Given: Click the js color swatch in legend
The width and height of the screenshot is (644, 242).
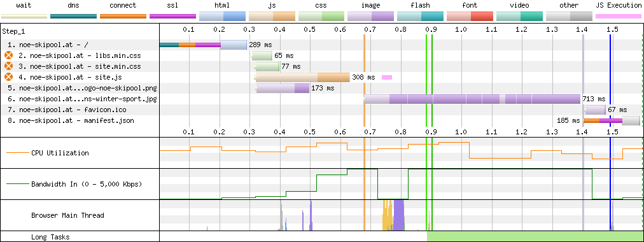Looking at the screenshot, I should pyautogui.click(x=272, y=17).
